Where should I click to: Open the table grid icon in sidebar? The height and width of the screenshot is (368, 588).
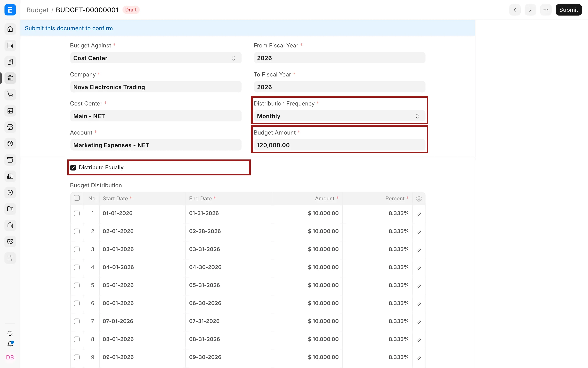point(10,111)
